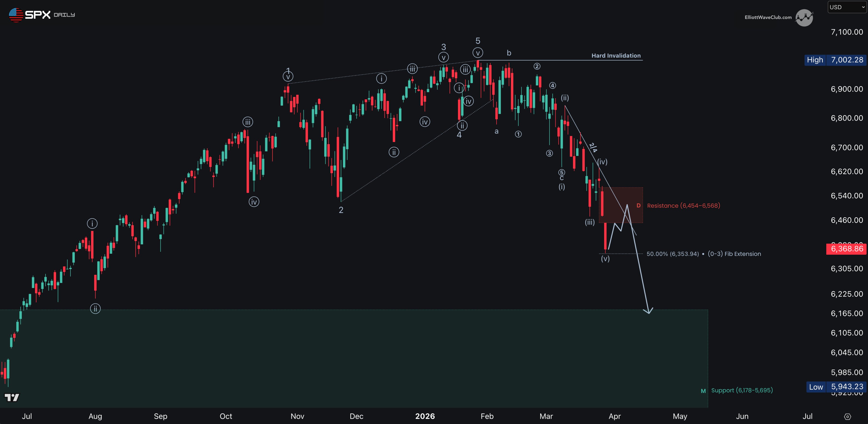Click the SPX symbol title
The image size is (868, 424).
[x=38, y=15]
